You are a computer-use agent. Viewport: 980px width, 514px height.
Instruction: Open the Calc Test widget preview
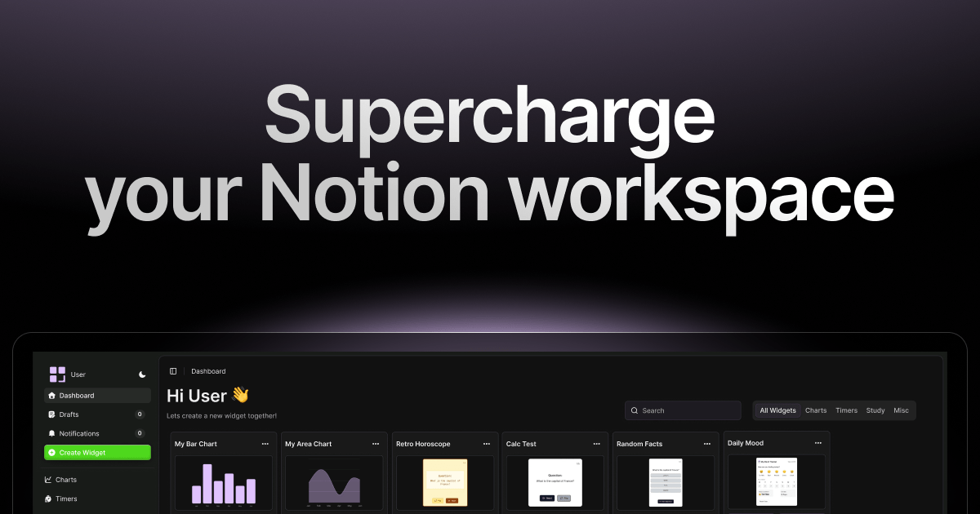point(555,484)
